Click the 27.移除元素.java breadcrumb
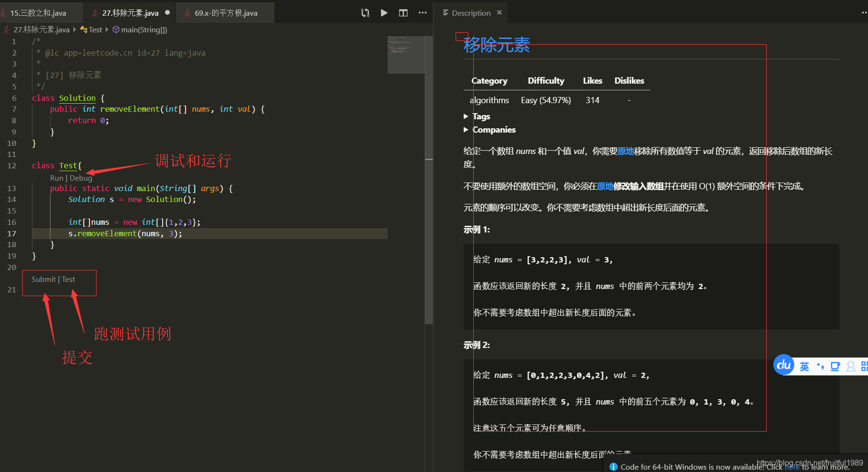This screenshot has width=868, height=472. coord(41,29)
